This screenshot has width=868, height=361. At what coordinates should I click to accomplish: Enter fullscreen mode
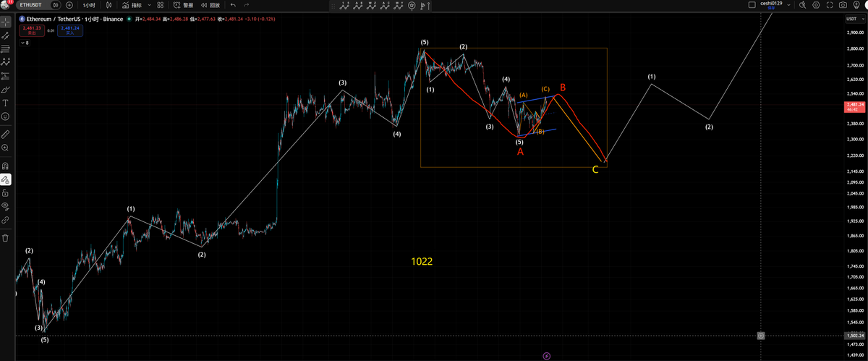point(830,5)
